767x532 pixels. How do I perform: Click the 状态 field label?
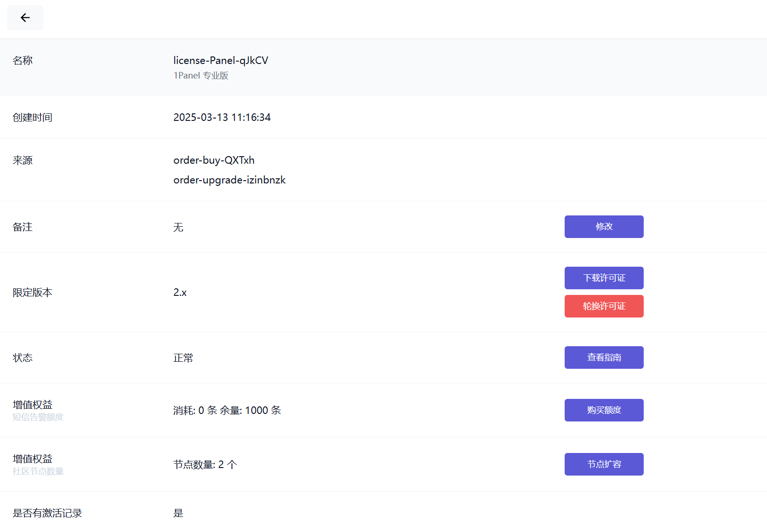pos(23,358)
